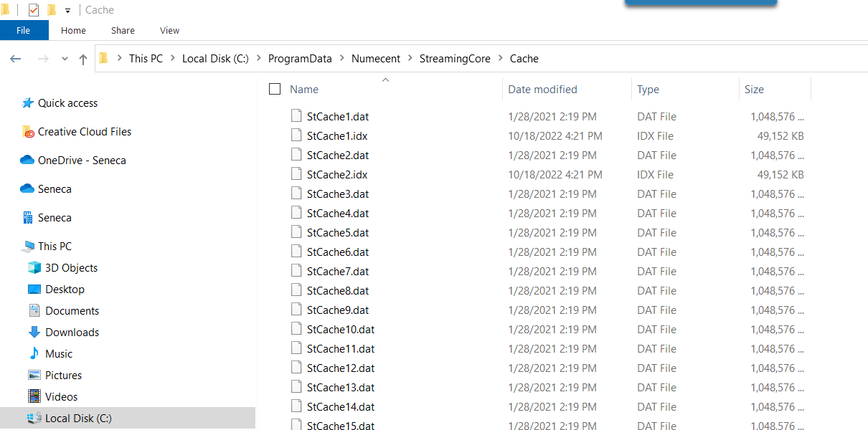The height and width of the screenshot is (430, 868).
Task: Click the Back navigation arrow
Action: [16, 59]
